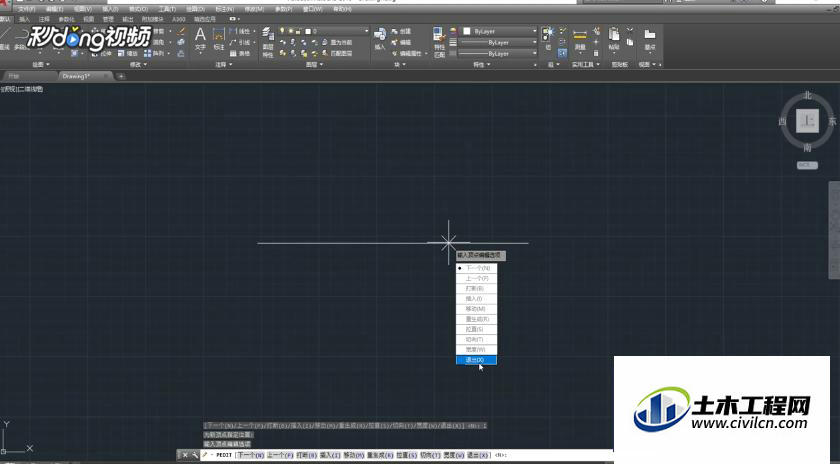
Task: Open the 工具(T) menu
Action: 167,9
